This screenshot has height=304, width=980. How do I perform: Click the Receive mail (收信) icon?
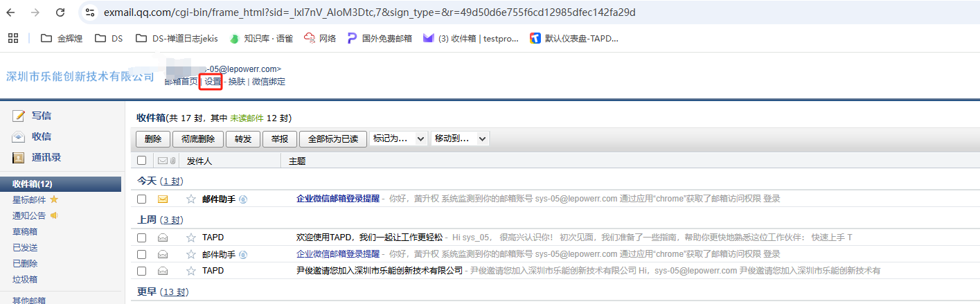tap(19, 137)
